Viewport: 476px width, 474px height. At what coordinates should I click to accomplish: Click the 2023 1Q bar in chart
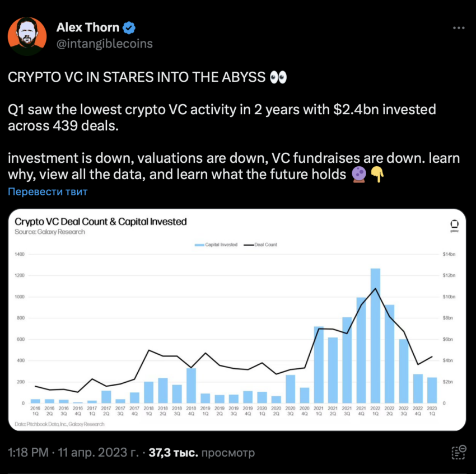pos(432,390)
